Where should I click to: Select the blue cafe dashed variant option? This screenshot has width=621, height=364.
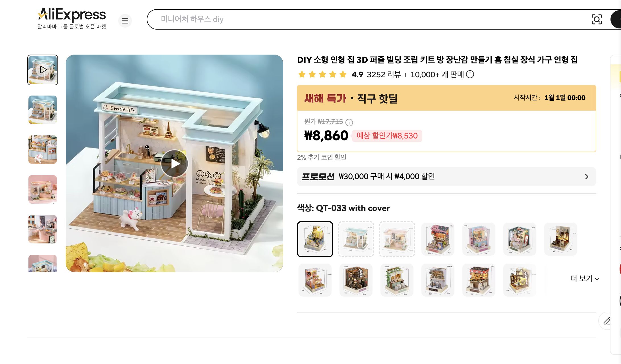pos(356,239)
